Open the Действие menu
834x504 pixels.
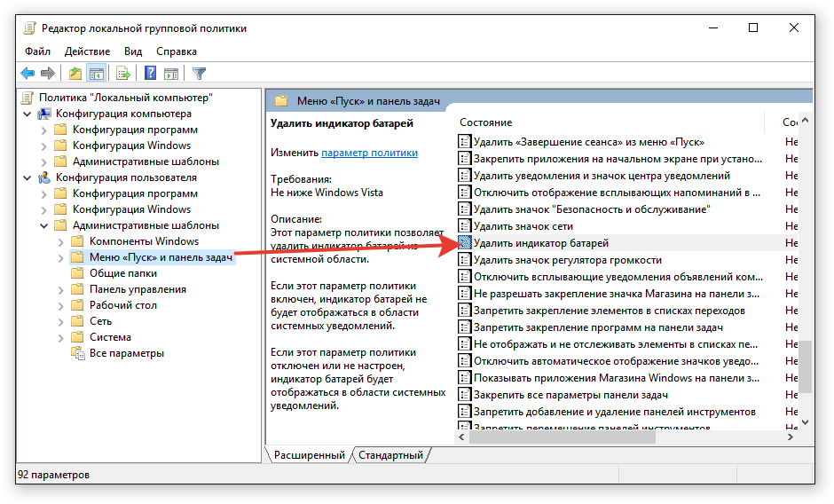87,51
